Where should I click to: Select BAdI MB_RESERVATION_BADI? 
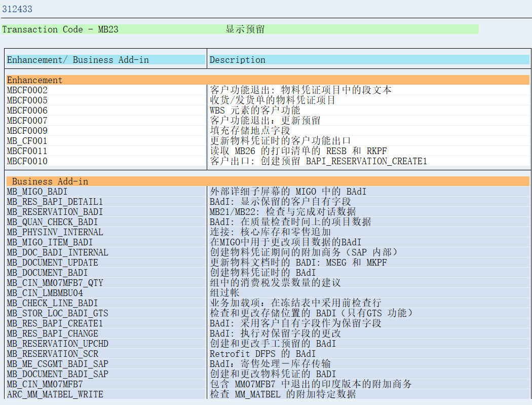(x=55, y=212)
